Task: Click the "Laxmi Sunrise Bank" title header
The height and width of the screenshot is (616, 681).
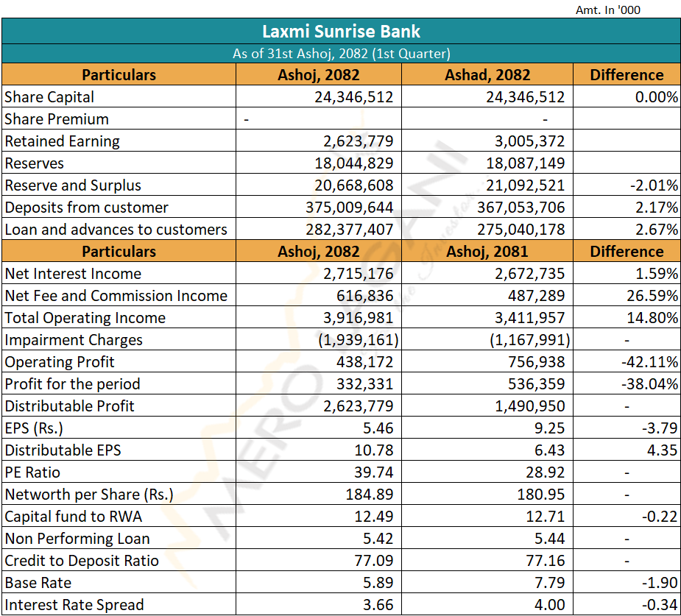Action: click(x=341, y=32)
